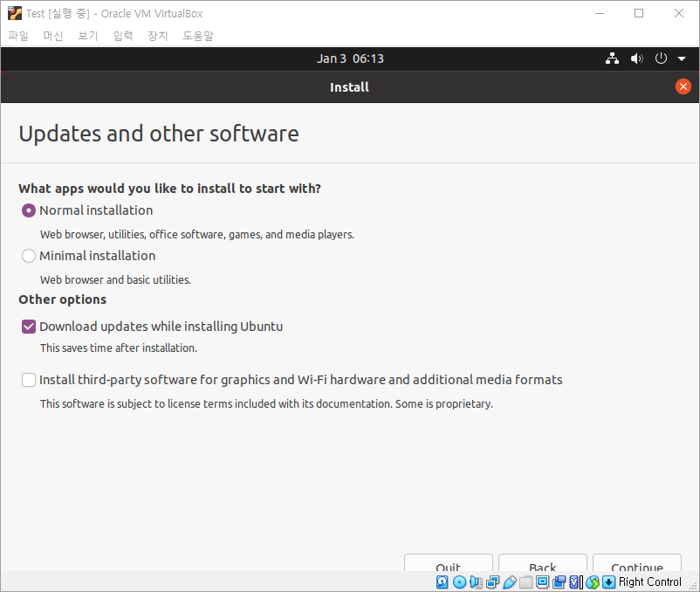Screen dimensions: 700x592
Task: Click the network adapters icon in VirtualBox status bar
Action: [493, 582]
